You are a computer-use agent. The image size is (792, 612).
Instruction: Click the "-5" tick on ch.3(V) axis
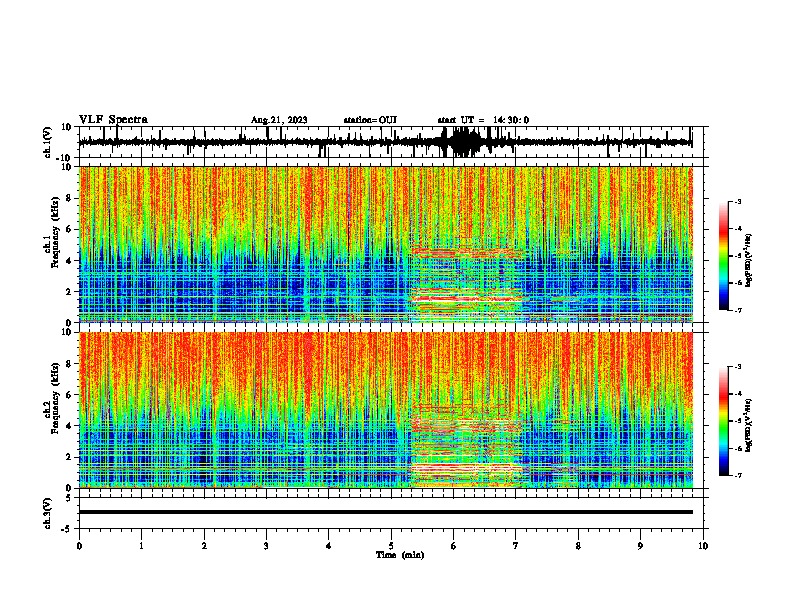tap(68, 529)
